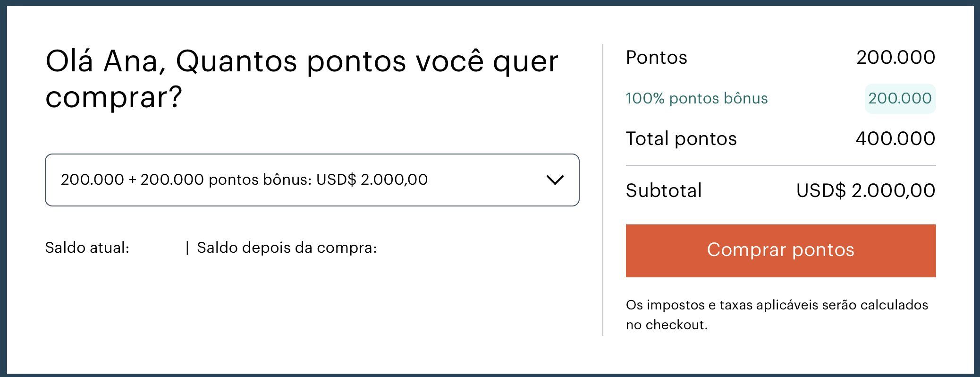Click the Saldo depois da compra label
The image size is (980, 377).
[287, 248]
